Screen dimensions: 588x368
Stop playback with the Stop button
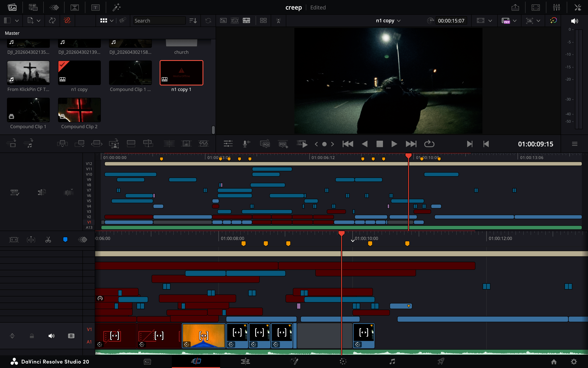(x=380, y=144)
